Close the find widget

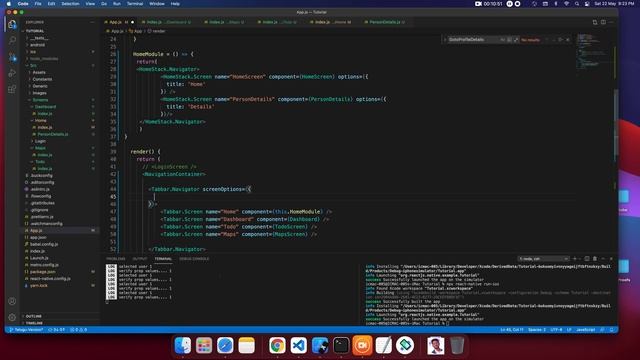tap(568, 40)
